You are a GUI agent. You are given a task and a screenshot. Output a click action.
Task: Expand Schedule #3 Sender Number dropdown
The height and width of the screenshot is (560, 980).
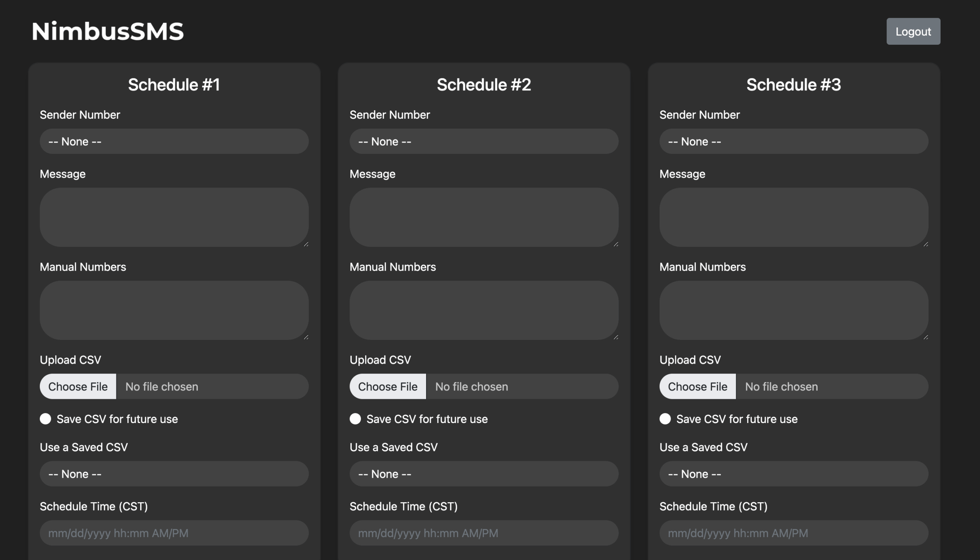click(794, 142)
